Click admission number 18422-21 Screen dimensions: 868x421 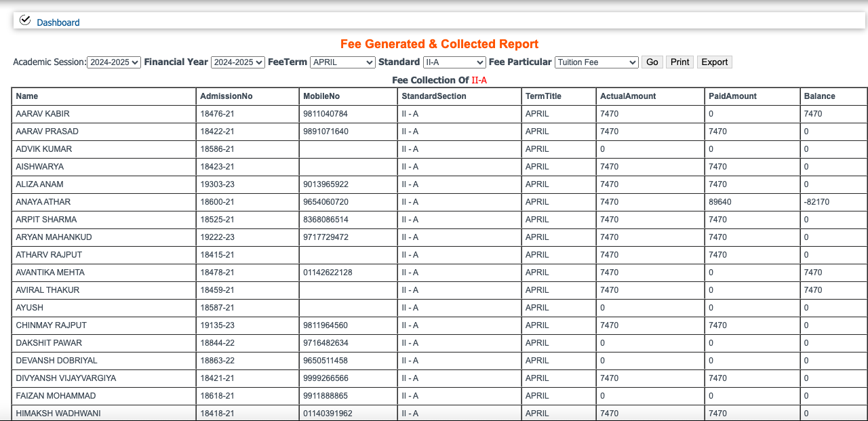pos(217,132)
